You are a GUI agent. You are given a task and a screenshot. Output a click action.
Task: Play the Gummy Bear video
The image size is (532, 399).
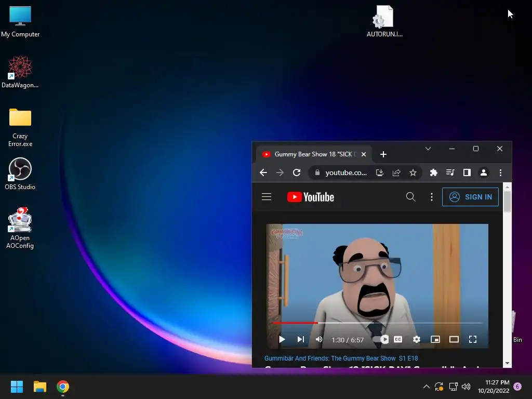coord(282,339)
